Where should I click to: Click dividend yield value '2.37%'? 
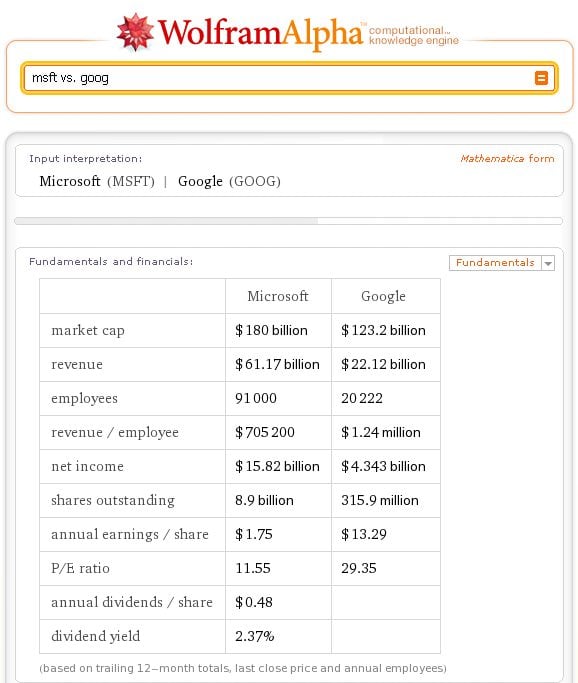point(254,636)
